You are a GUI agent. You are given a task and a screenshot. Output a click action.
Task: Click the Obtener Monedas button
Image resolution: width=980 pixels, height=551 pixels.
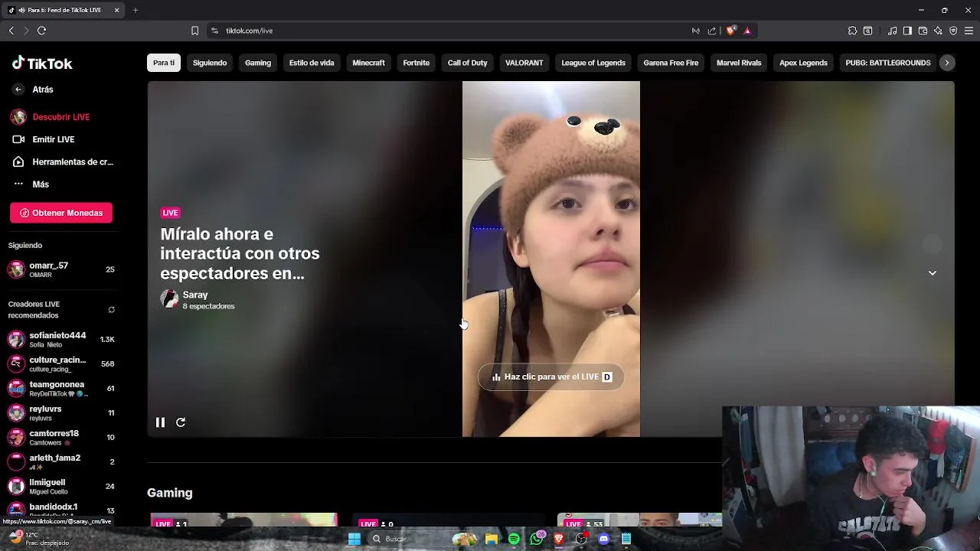click(61, 213)
